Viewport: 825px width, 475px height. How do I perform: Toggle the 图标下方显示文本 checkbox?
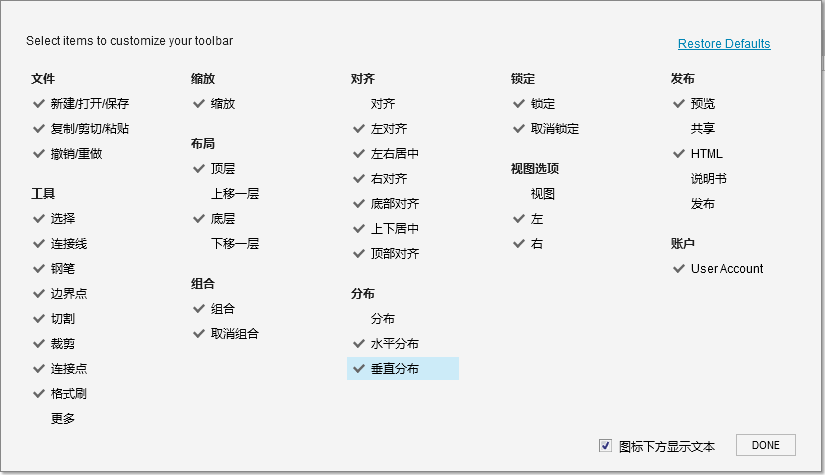tap(605, 446)
